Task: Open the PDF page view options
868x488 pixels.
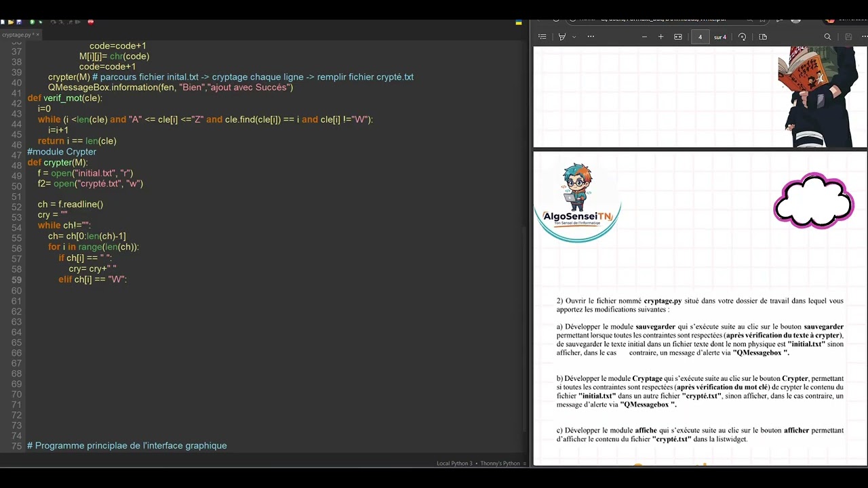Action: pyautogui.click(x=763, y=37)
